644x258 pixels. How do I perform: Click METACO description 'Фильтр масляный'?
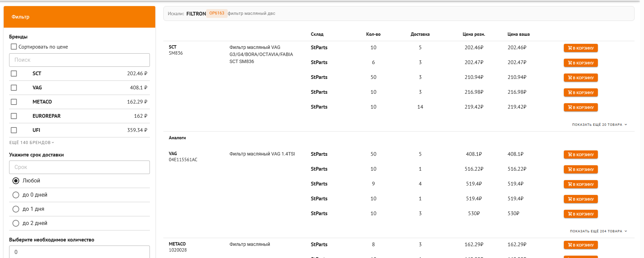tap(250, 244)
